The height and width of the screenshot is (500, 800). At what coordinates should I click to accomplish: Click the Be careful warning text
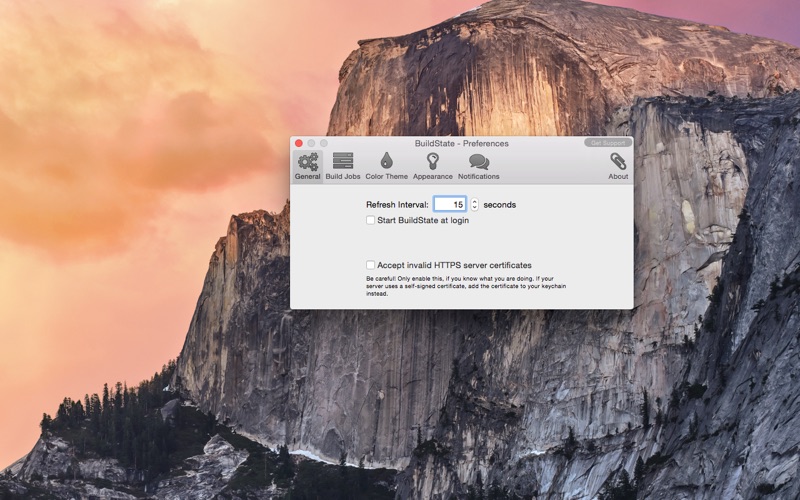coord(466,286)
